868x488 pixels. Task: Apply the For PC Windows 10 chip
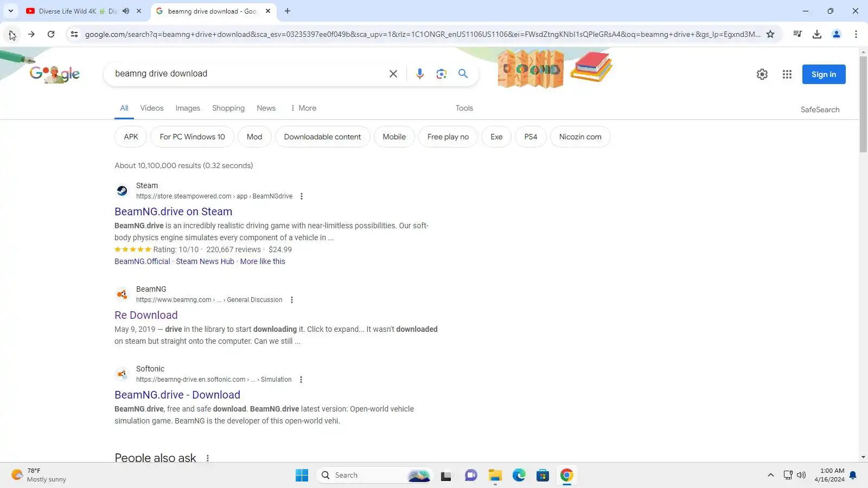coord(192,137)
